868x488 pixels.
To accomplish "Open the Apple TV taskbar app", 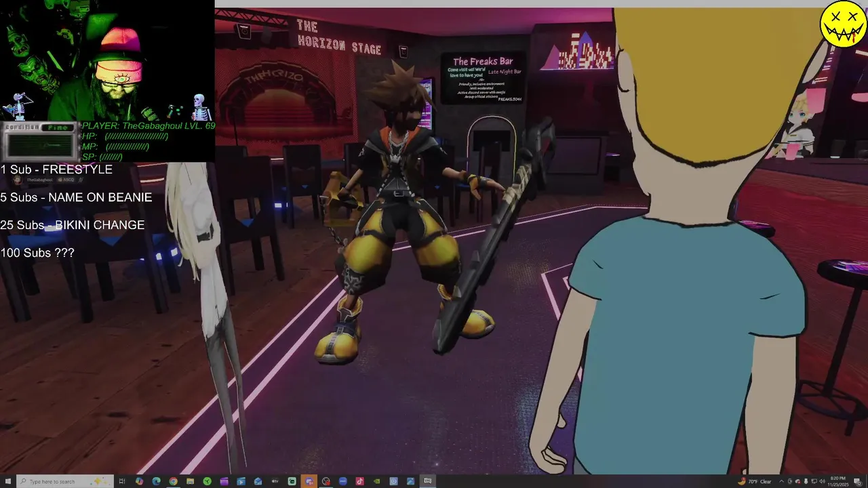I will 275,481.
